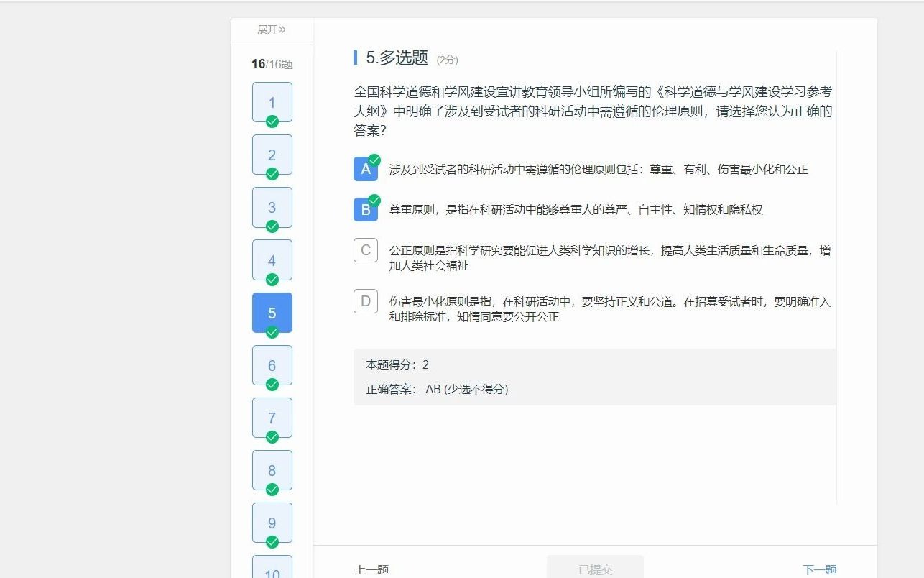Click correct-mark badge on option B
The height and width of the screenshot is (578, 924).
pyautogui.click(x=374, y=201)
